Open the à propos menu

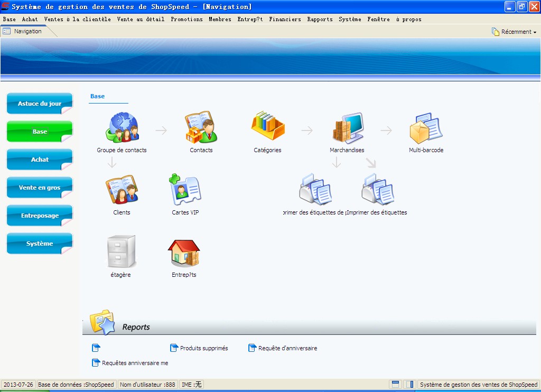pyautogui.click(x=408, y=20)
